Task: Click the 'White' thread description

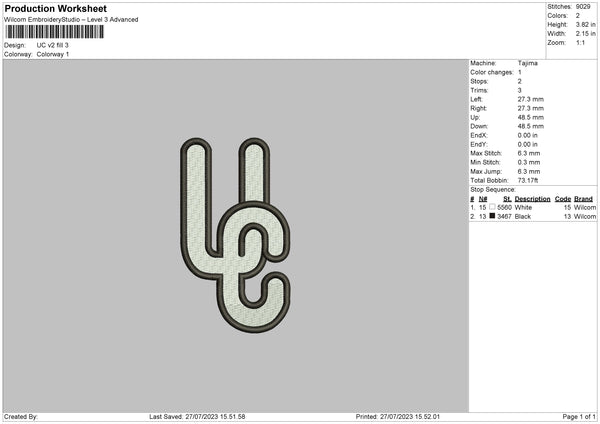Action: point(523,207)
